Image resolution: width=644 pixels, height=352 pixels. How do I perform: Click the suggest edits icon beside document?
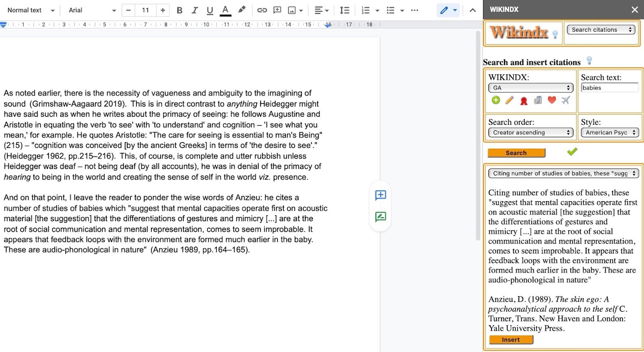coord(380,217)
